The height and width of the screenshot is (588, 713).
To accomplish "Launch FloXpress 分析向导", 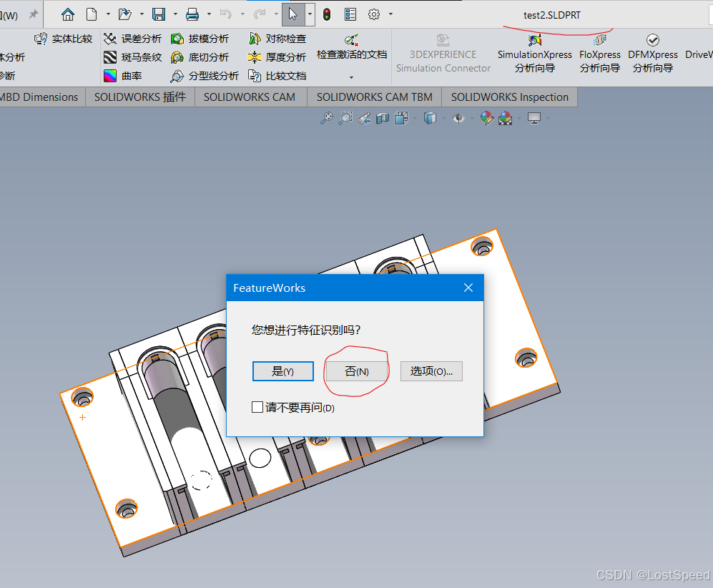I will point(600,54).
